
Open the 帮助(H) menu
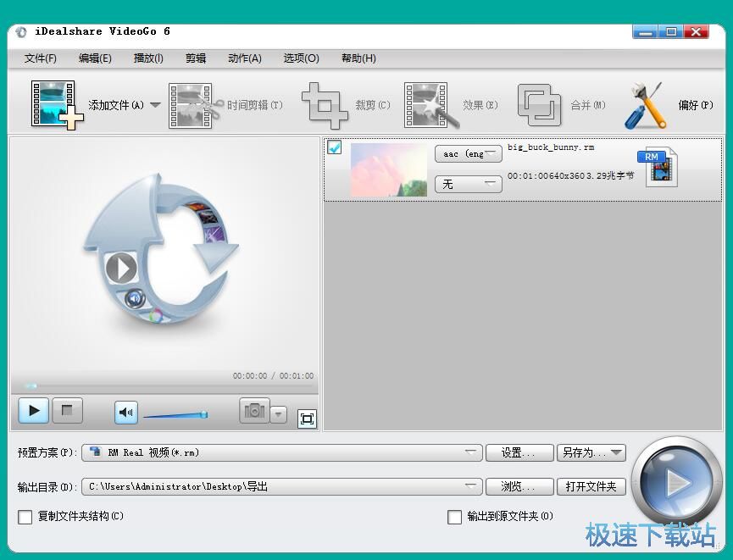point(358,58)
